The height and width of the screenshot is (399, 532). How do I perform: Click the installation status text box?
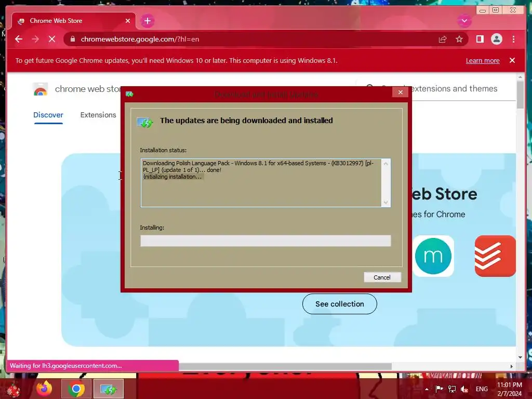pos(265,182)
